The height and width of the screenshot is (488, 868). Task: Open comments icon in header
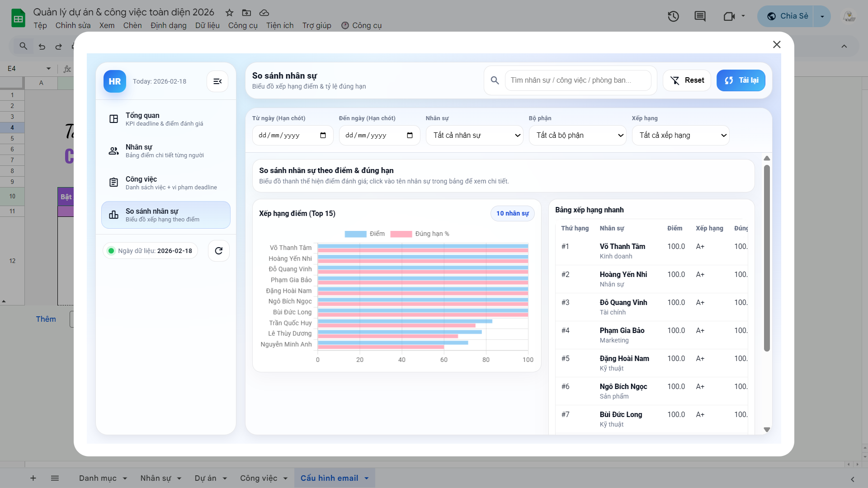pyautogui.click(x=700, y=17)
